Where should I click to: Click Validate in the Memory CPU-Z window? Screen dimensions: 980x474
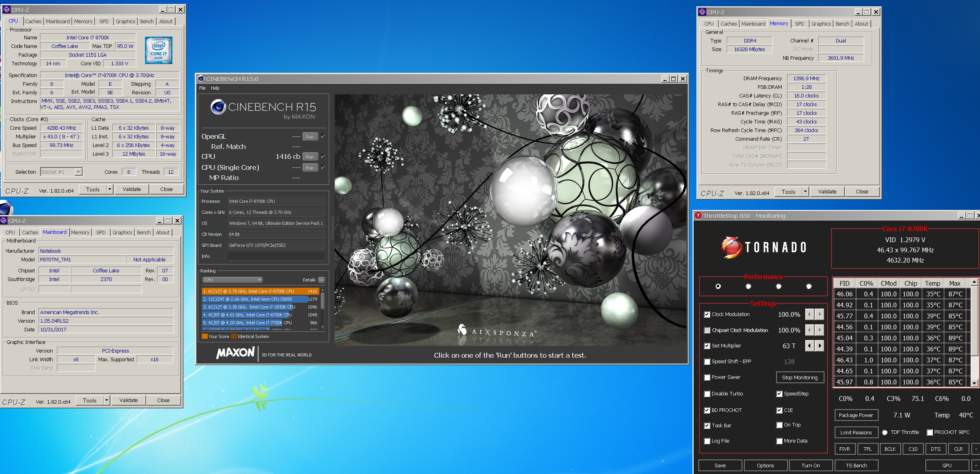[x=827, y=192]
